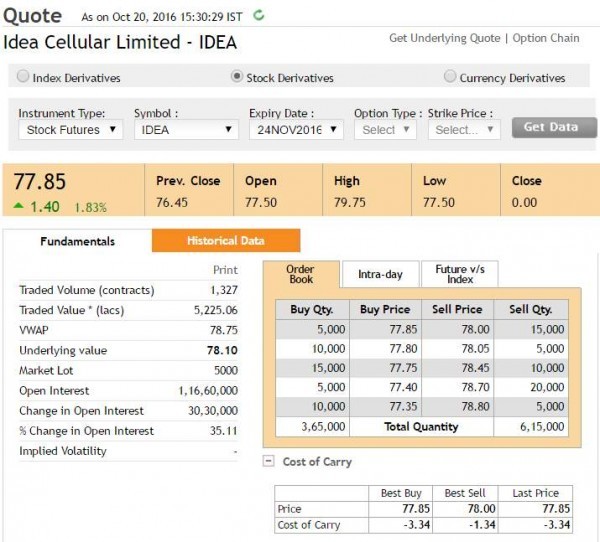Click the green refresh icon beside timestamp
Screen dimensions: 600x542
(259, 16)
